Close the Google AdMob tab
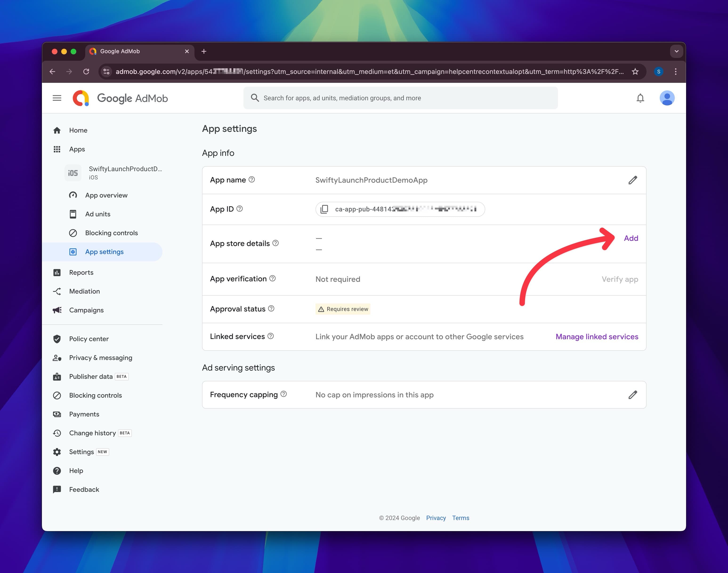The width and height of the screenshot is (728, 573). click(187, 51)
